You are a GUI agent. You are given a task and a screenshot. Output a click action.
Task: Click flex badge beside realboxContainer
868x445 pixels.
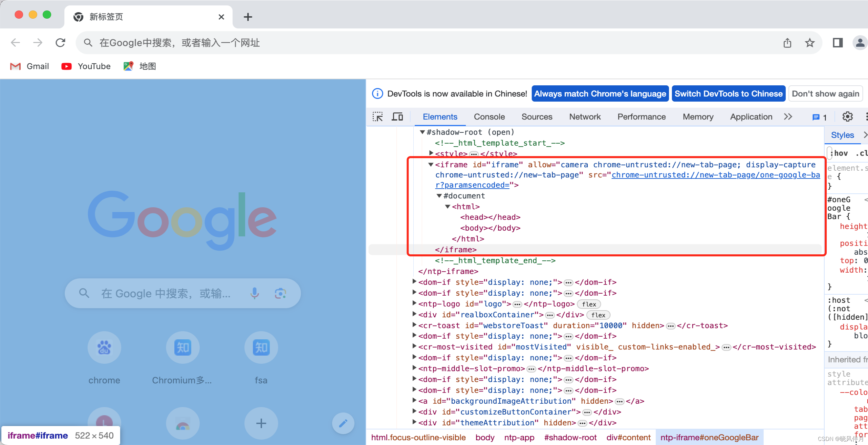598,315
